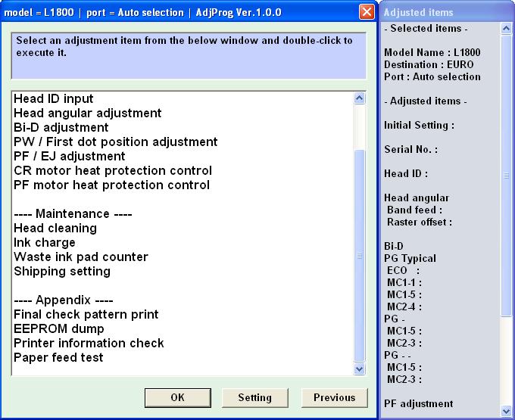Click the Maintenance section header
The image size is (515, 420).
point(73,214)
